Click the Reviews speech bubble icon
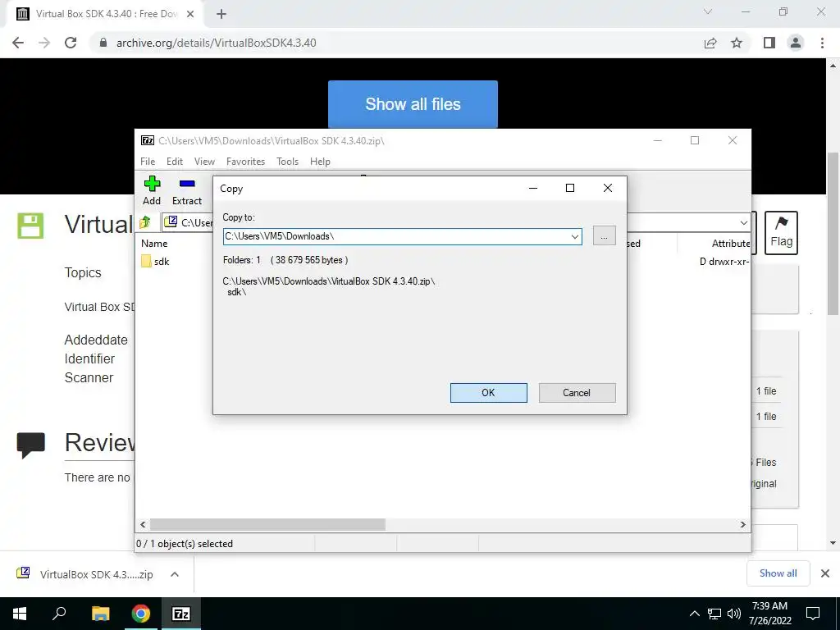The height and width of the screenshot is (630, 840). point(31,445)
